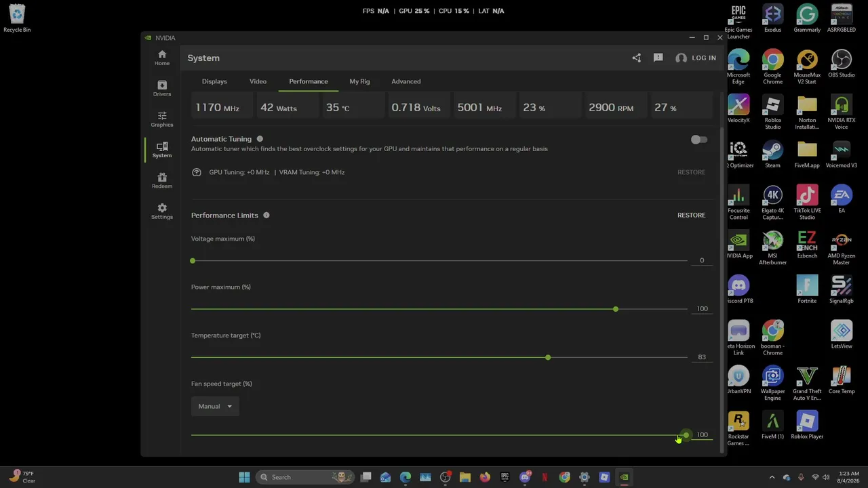Click the Roblox Player desktop icon
Screen dimensions: 868x488
click(807, 426)
